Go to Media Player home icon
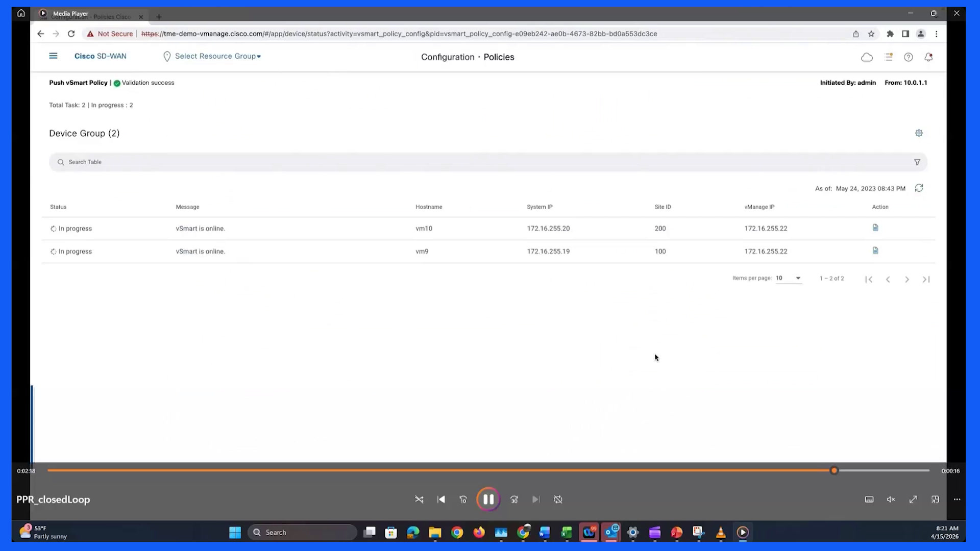This screenshot has width=980, height=551. point(21,13)
